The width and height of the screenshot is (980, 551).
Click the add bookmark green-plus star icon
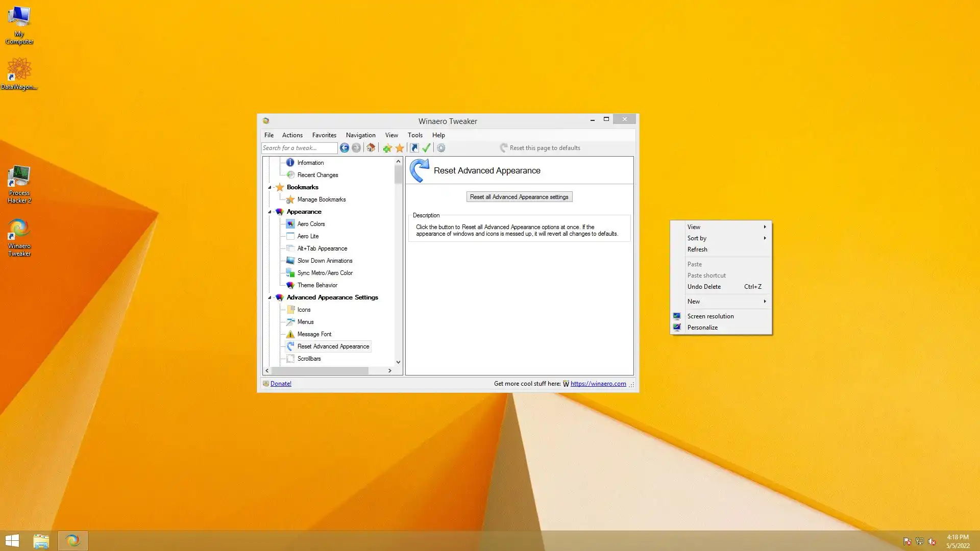[x=387, y=148]
